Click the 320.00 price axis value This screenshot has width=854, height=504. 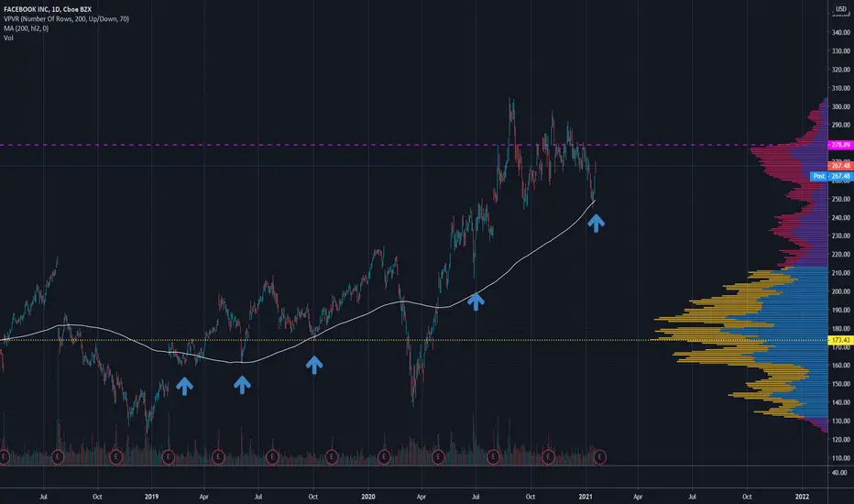coord(841,70)
